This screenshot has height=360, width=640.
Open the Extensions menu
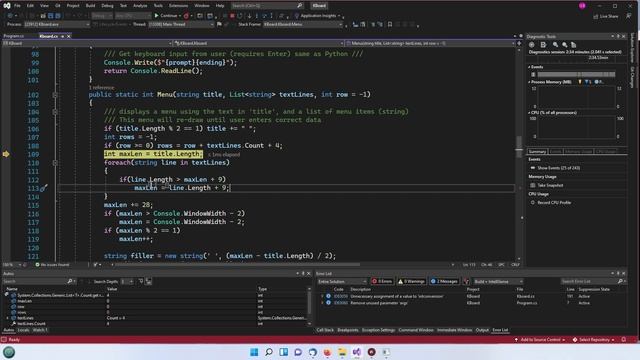point(178,6)
